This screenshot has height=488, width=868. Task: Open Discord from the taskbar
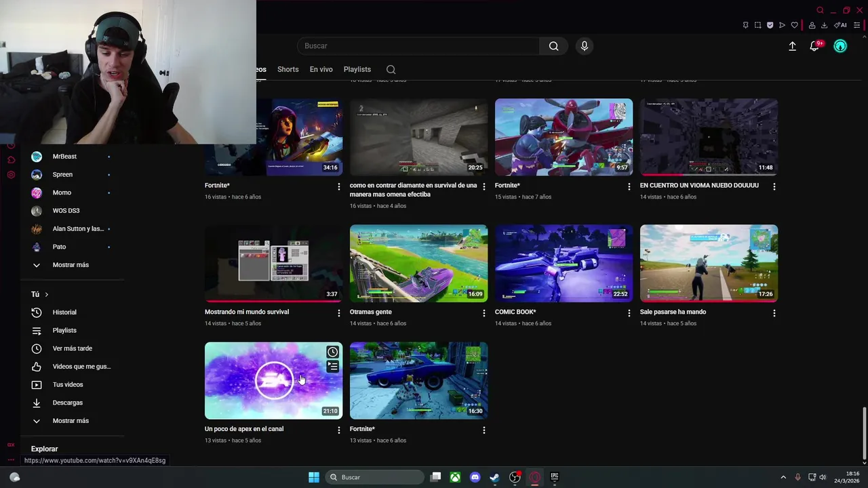point(475,477)
